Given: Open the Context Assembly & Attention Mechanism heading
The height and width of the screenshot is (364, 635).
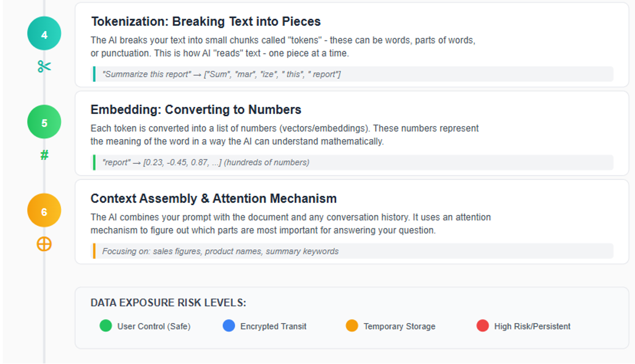Looking at the screenshot, I should [x=213, y=198].
